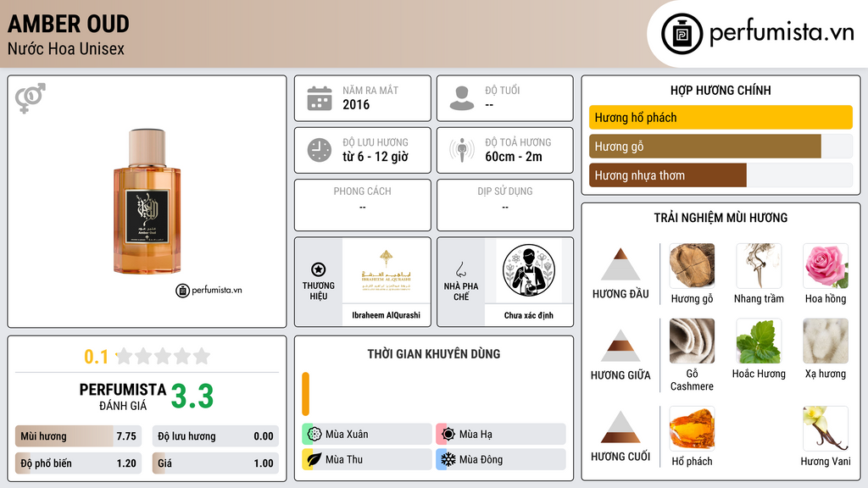
Task: Click the Phong cách card
Action: pyautogui.click(x=363, y=205)
